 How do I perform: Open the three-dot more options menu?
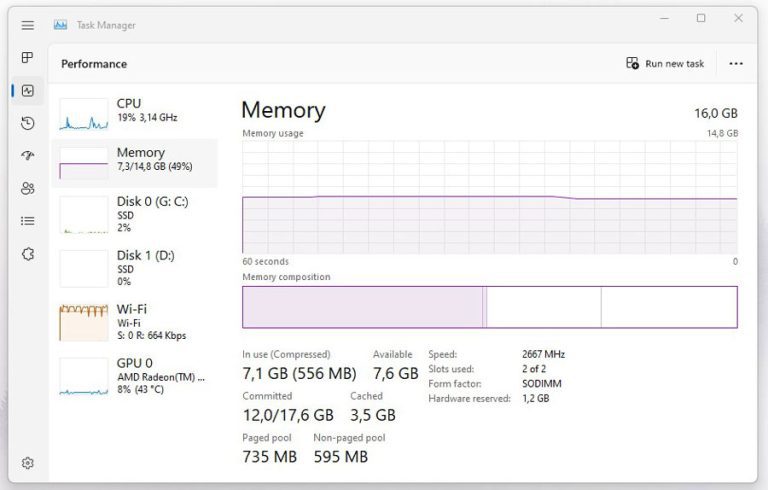(x=736, y=64)
